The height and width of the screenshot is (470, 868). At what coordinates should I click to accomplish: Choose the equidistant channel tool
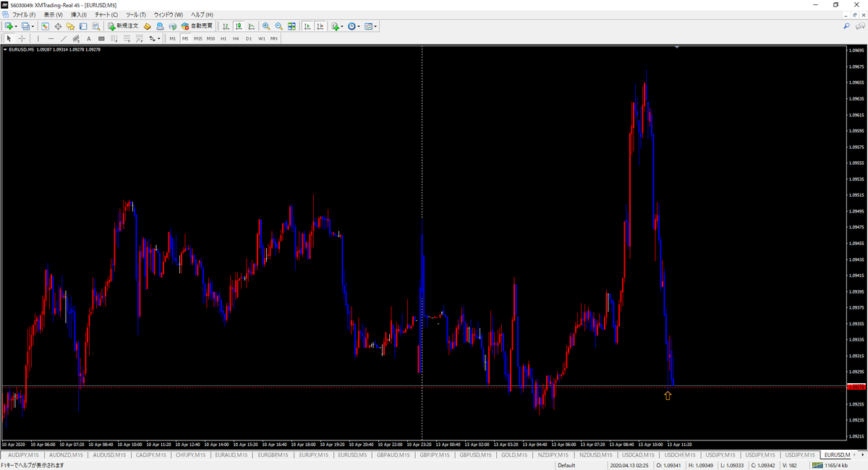tap(76, 38)
